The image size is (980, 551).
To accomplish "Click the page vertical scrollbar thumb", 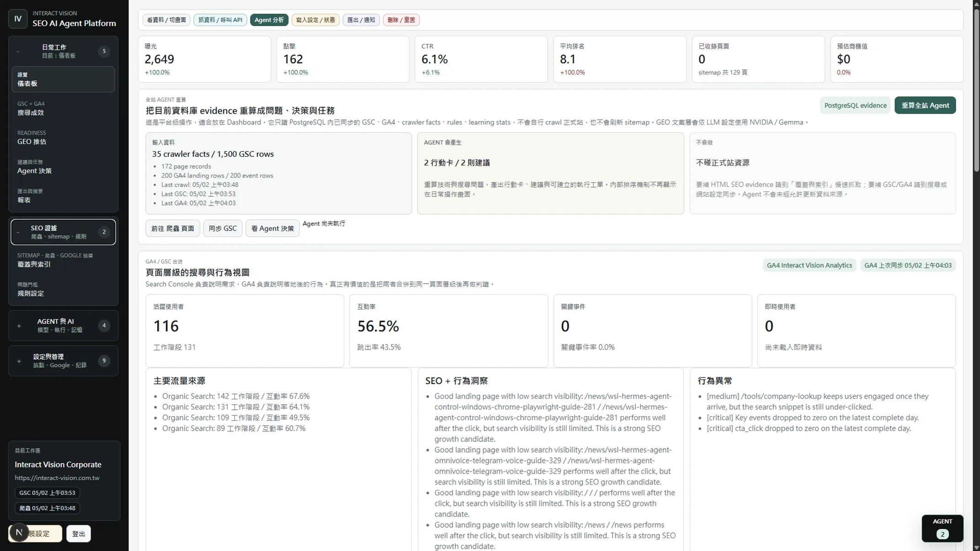I will point(976,90).
